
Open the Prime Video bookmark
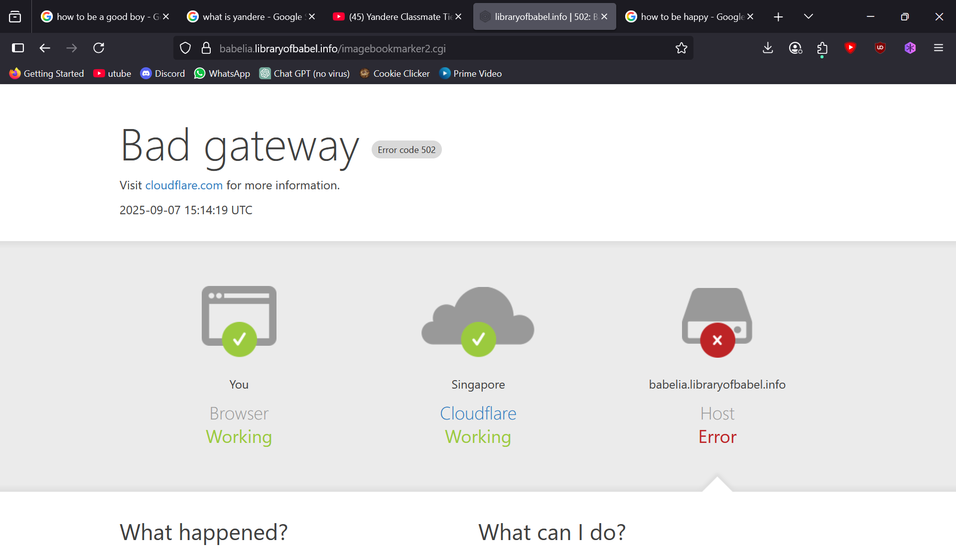(x=471, y=74)
